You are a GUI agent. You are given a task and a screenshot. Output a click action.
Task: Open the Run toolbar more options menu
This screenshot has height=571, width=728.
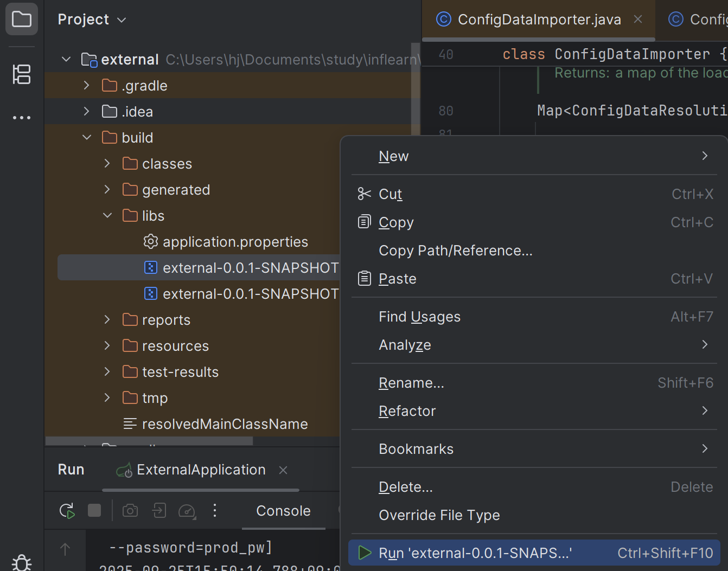(x=215, y=510)
